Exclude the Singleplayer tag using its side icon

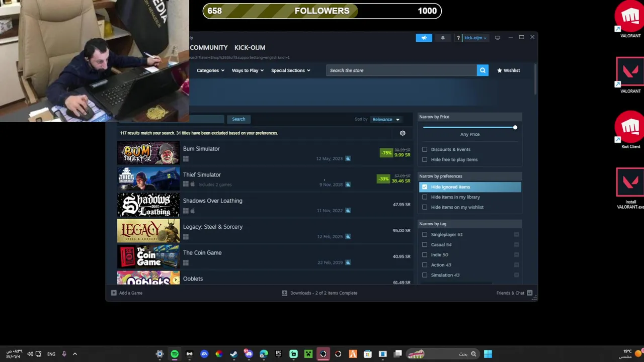tap(516, 234)
